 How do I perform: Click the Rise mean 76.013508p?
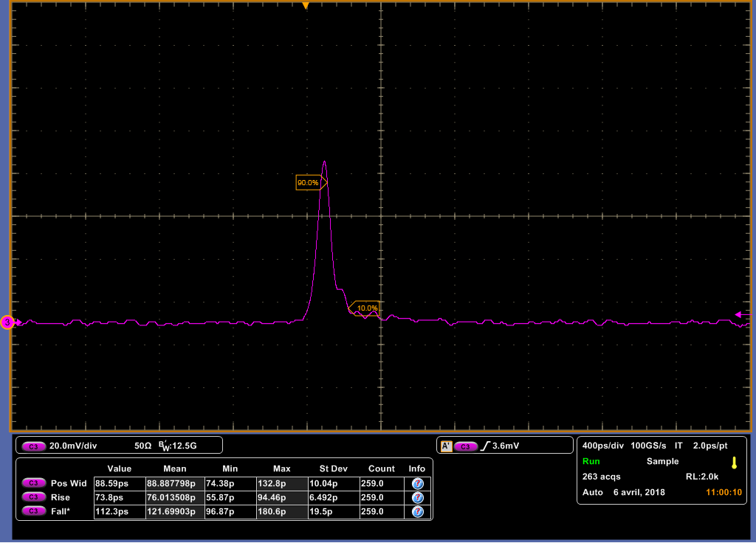[x=175, y=497]
